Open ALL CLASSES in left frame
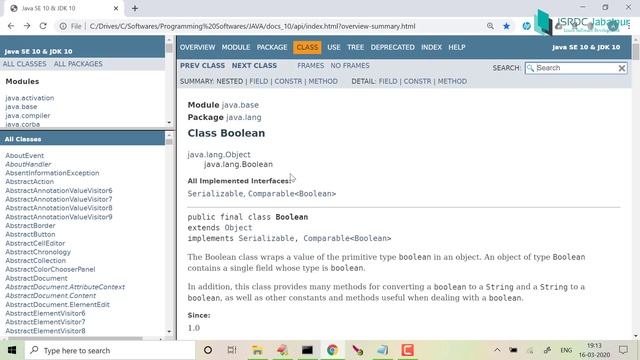 tap(24, 64)
